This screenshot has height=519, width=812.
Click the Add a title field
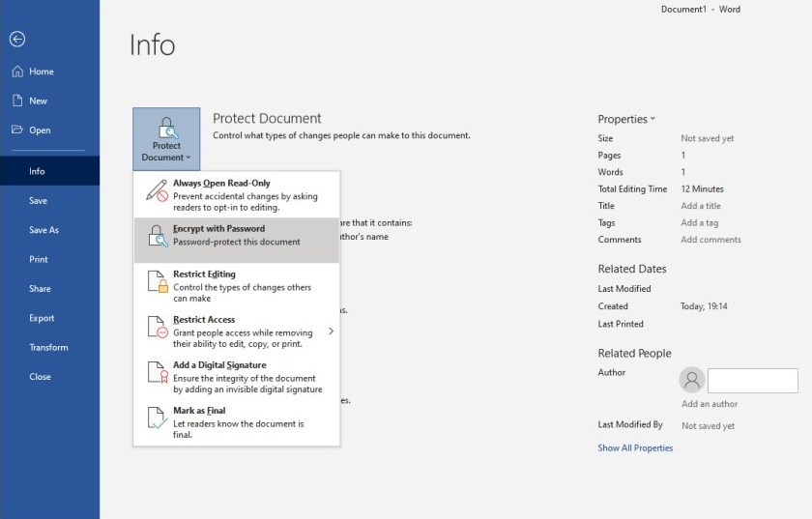pyautogui.click(x=701, y=206)
